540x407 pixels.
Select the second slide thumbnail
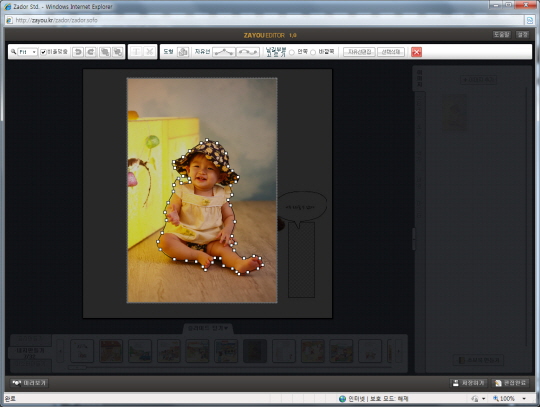click(111, 351)
